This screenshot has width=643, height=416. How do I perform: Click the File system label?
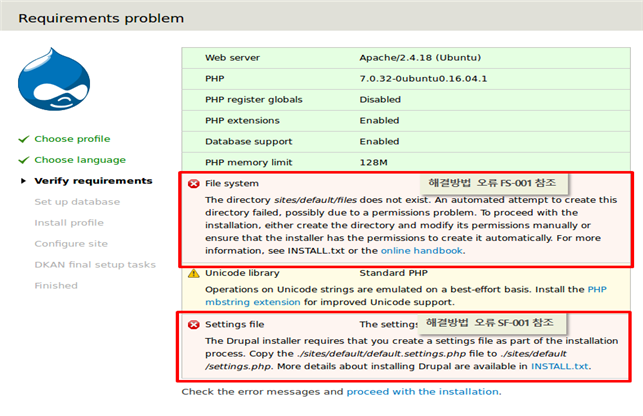click(x=232, y=183)
